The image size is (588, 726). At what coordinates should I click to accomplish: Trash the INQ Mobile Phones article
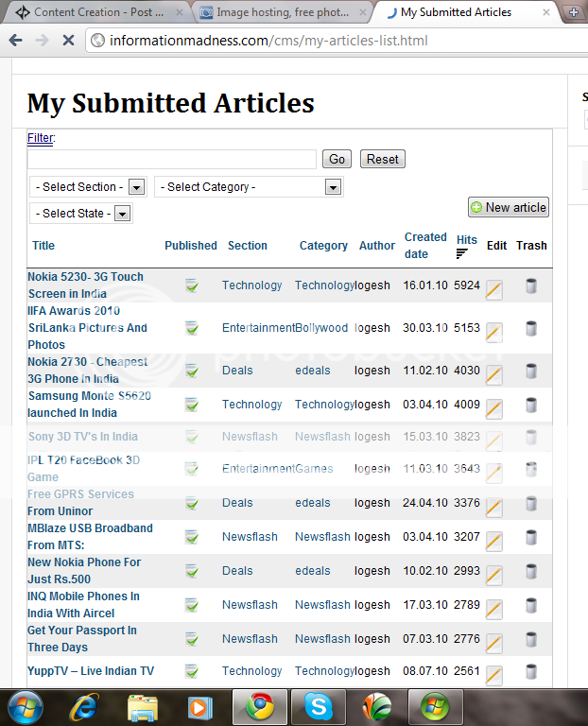[x=531, y=605]
